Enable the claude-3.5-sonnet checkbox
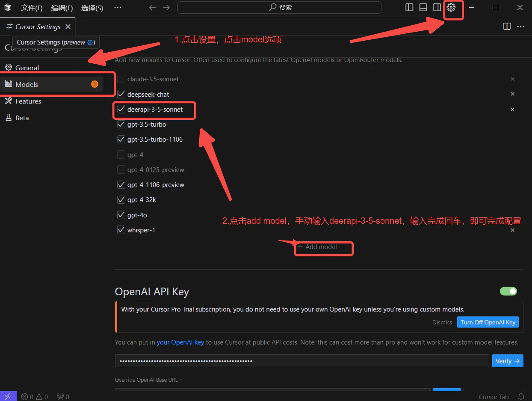This screenshot has height=401, width=532. [121, 79]
